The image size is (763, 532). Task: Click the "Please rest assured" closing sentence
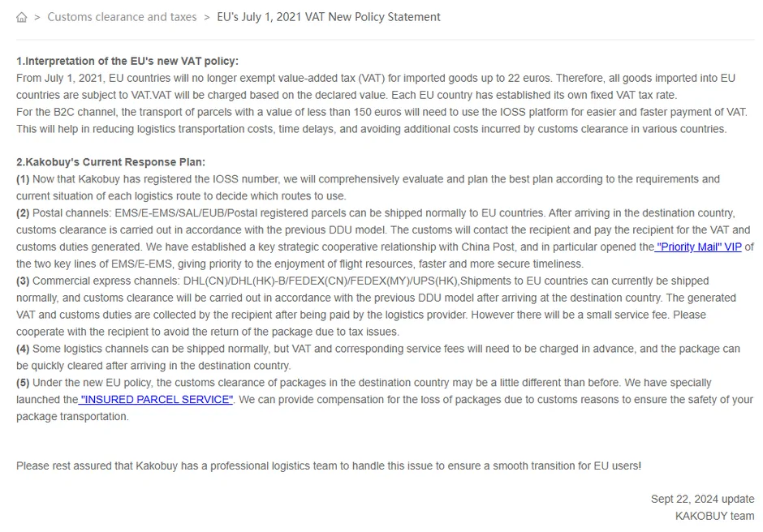pos(329,466)
